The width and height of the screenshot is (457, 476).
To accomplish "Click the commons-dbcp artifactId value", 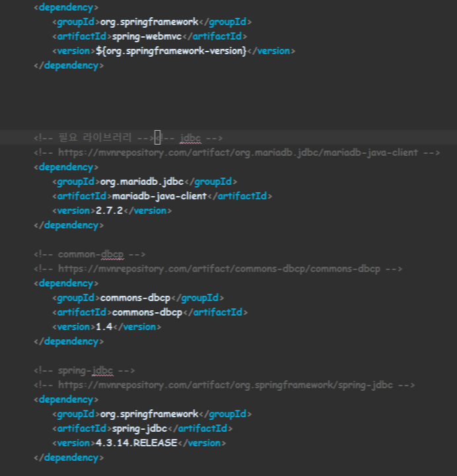I will (147, 312).
